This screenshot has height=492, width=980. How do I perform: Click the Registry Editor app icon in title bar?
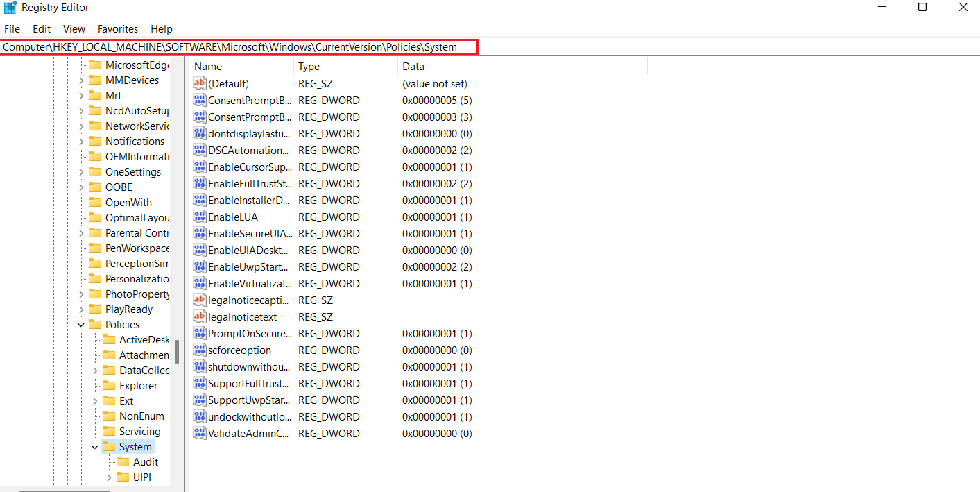(10, 8)
